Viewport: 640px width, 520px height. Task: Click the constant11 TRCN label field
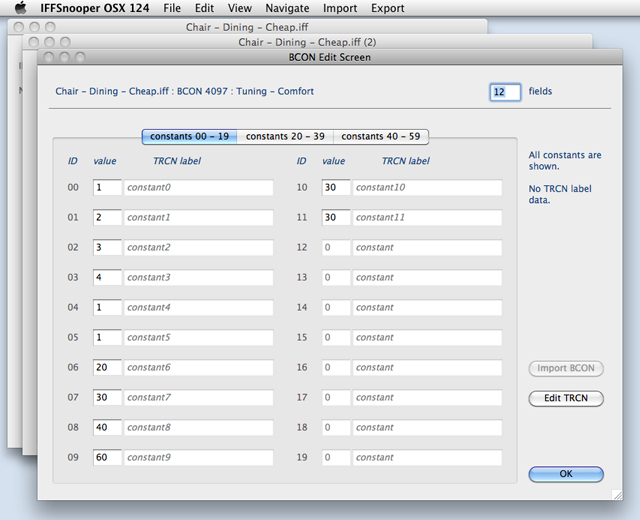tap(427, 217)
